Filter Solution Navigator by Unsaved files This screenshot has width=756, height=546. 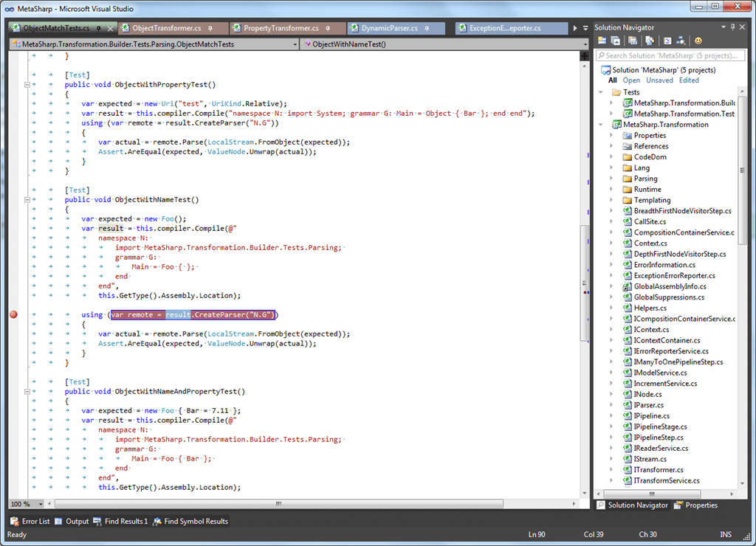coord(659,80)
